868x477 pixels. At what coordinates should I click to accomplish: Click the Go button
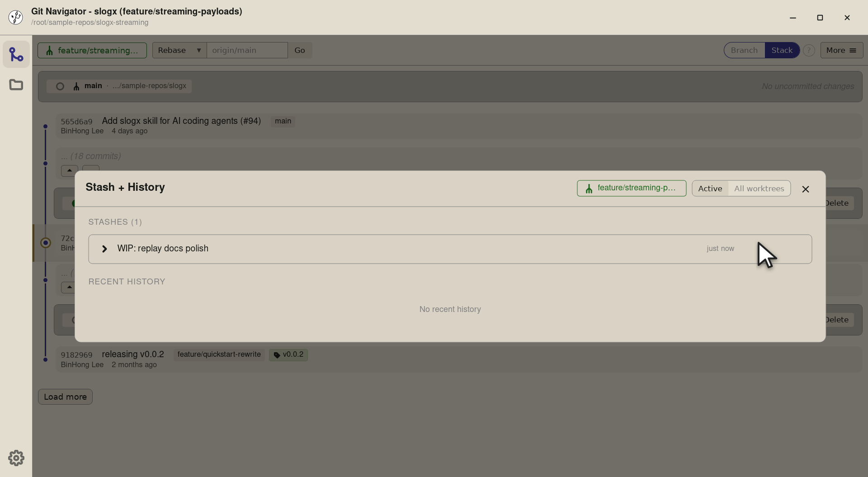click(300, 50)
